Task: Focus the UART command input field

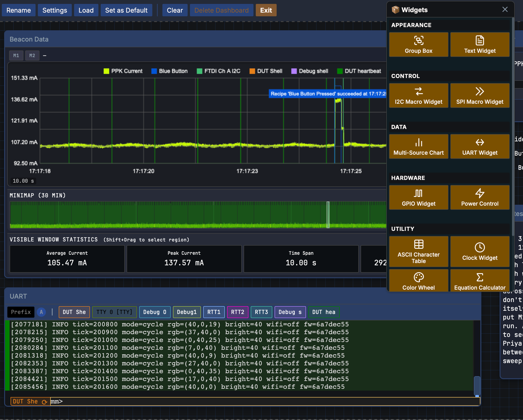Action: [265, 402]
